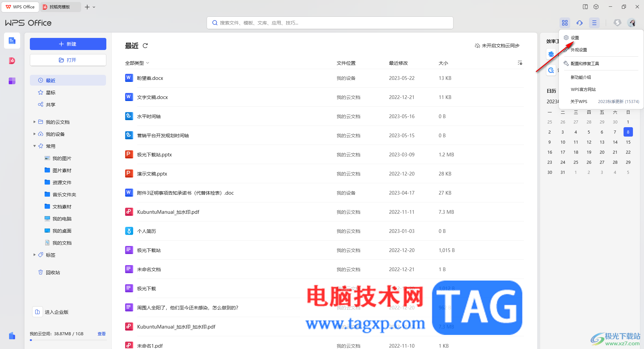The image size is (644, 349).
Task: Open KubuntuManual_加水印.pdf file icon
Action: 129,212
